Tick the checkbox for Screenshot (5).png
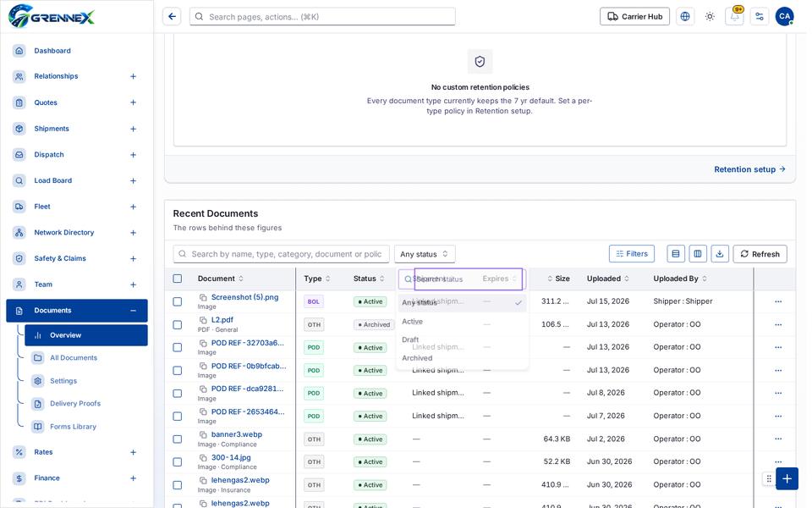Viewport: 812px width, 508px height. [x=177, y=301]
